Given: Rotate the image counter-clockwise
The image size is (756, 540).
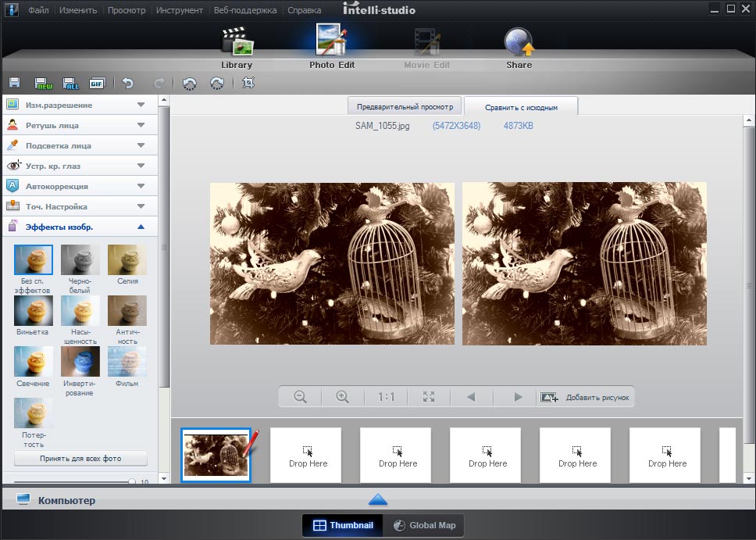Looking at the screenshot, I should (x=189, y=83).
